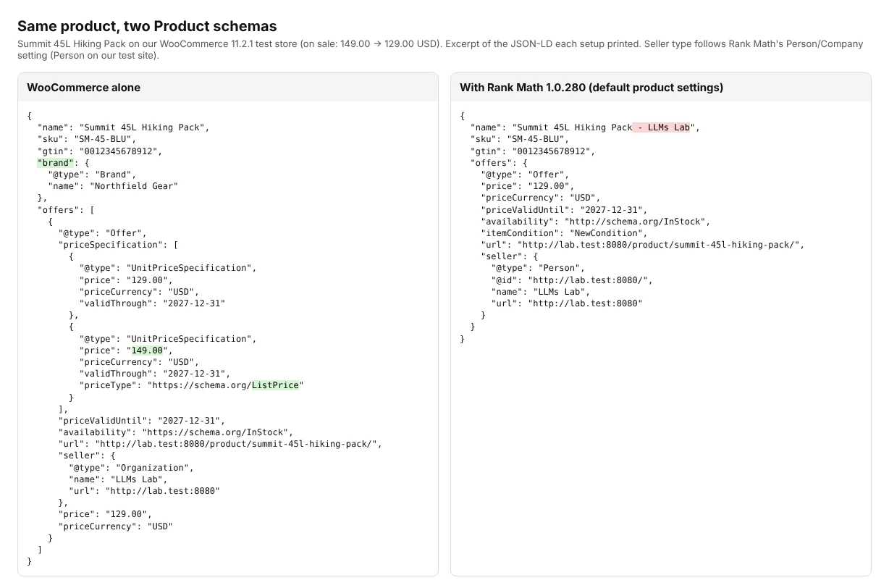889x588 pixels.
Task: Click the "offers": [ line in WooCommerce panel
Action: tap(67, 210)
